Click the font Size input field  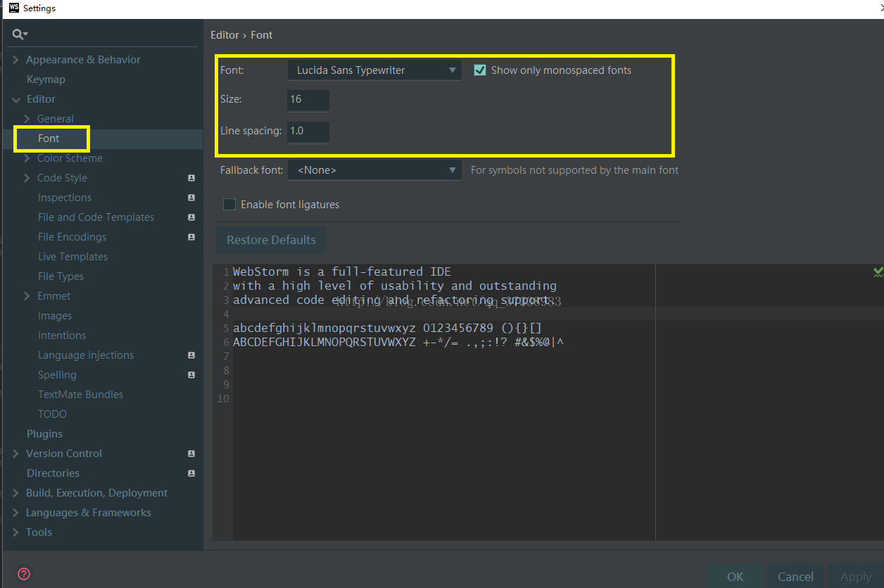[308, 100]
